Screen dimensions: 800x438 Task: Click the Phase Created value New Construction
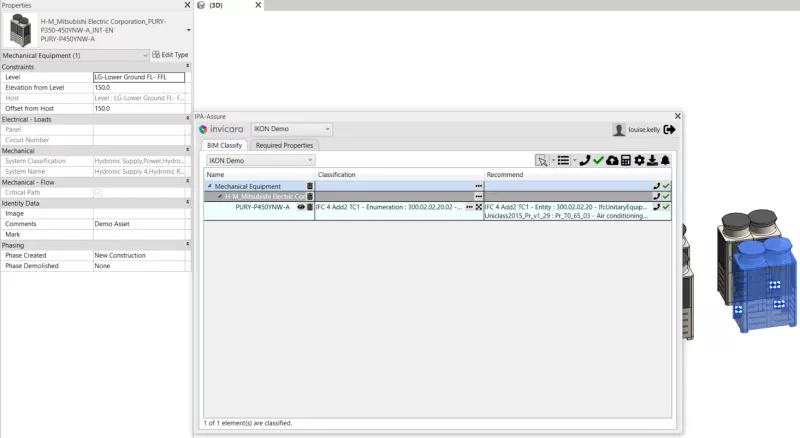[x=139, y=255]
